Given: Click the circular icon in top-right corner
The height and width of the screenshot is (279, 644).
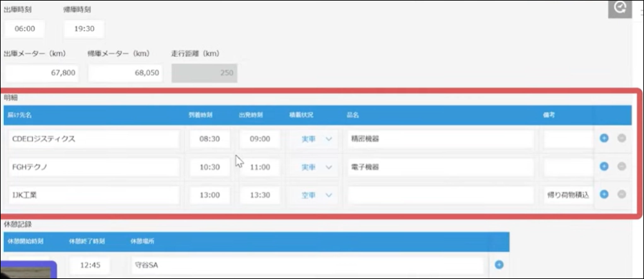Looking at the screenshot, I should [x=621, y=8].
